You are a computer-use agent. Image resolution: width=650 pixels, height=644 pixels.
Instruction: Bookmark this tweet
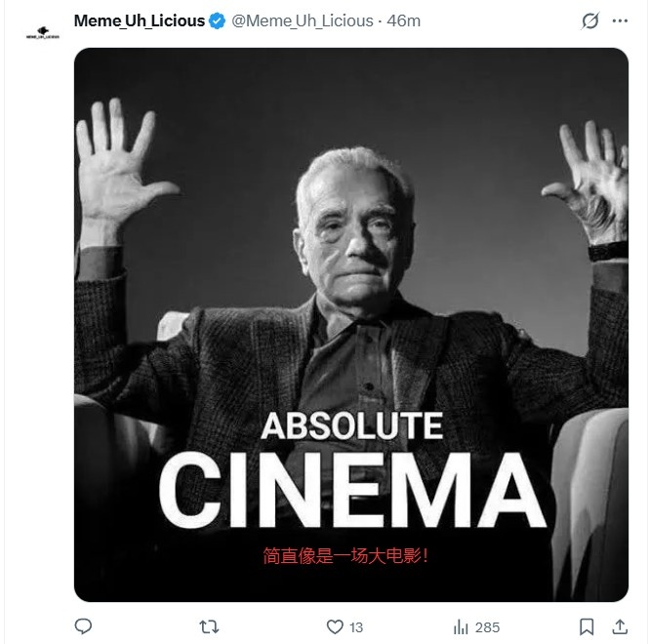pos(587,625)
